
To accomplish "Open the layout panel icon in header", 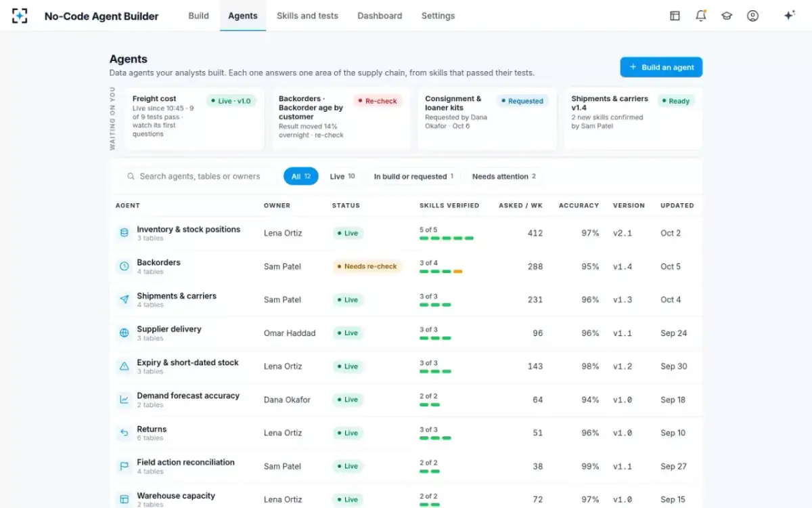I will [675, 16].
